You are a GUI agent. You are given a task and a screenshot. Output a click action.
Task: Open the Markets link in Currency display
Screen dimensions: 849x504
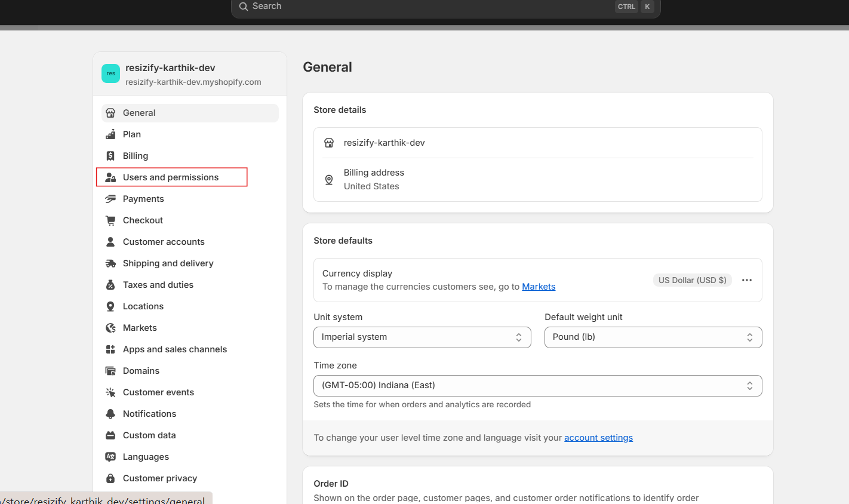(x=539, y=286)
